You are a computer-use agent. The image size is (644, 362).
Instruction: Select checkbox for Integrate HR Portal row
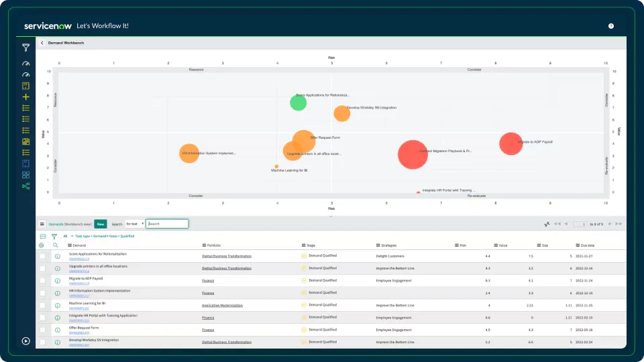[42, 318]
